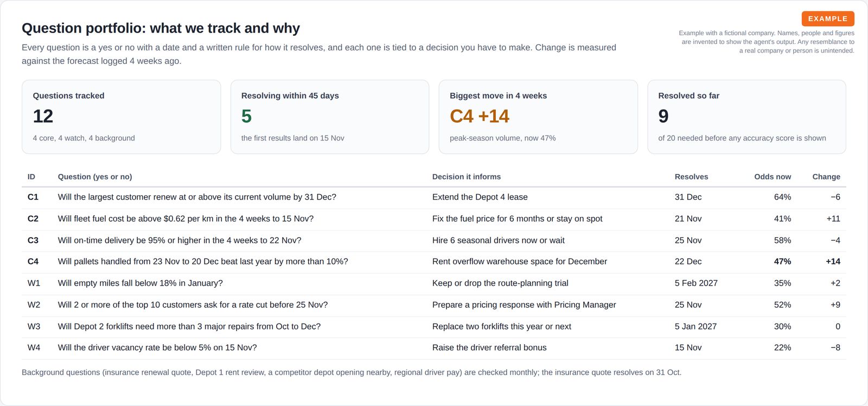Select row ID C4
The image size is (868, 406).
[33, 262]
